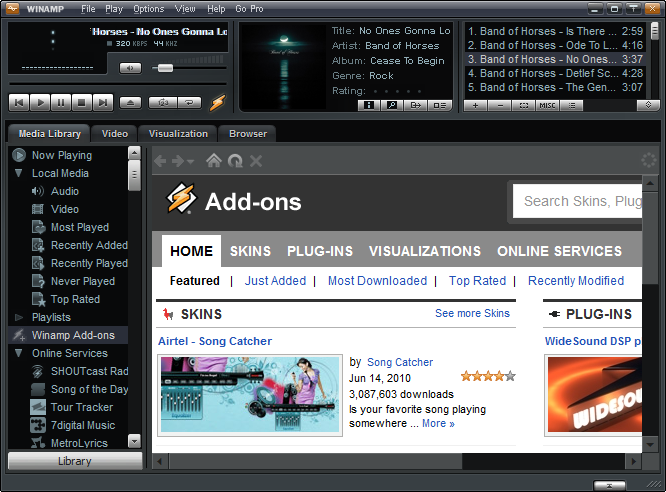Toggle repeat playback mode
The width and height of the screenshot is (666, 492).
pos(189,103)
